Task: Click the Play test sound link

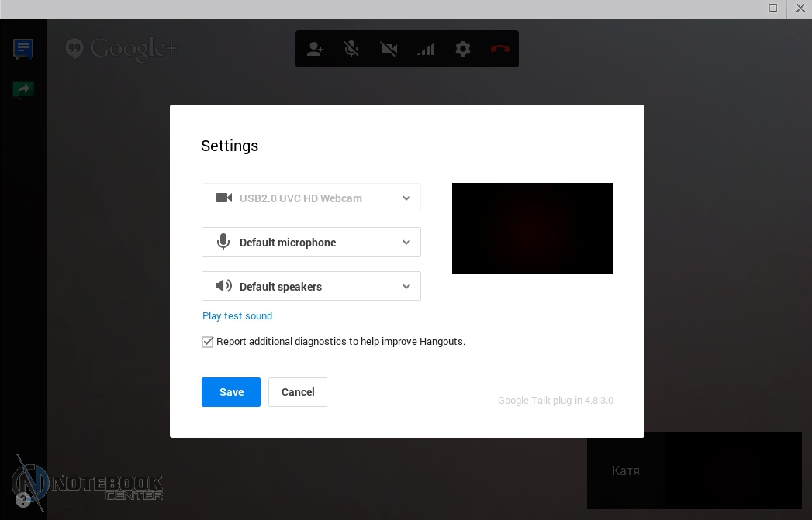Action: 237,316
